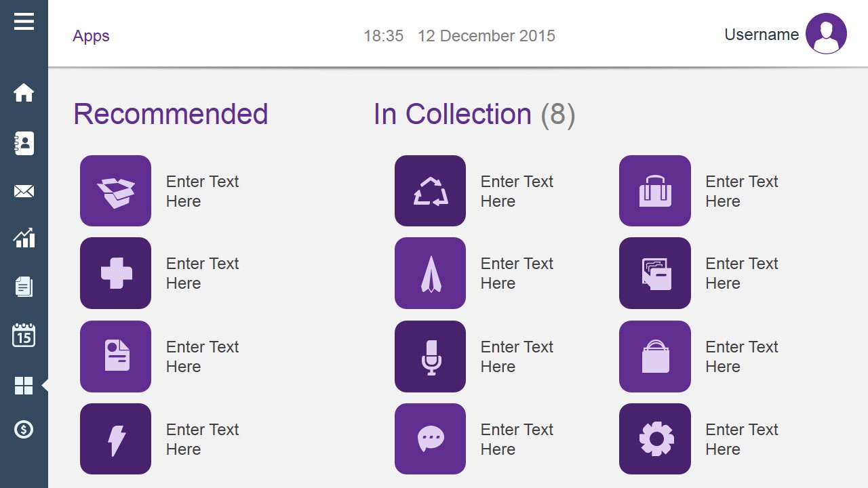Open the recycle arrows app in the collection
868x488 pixels.
point(430,190)
